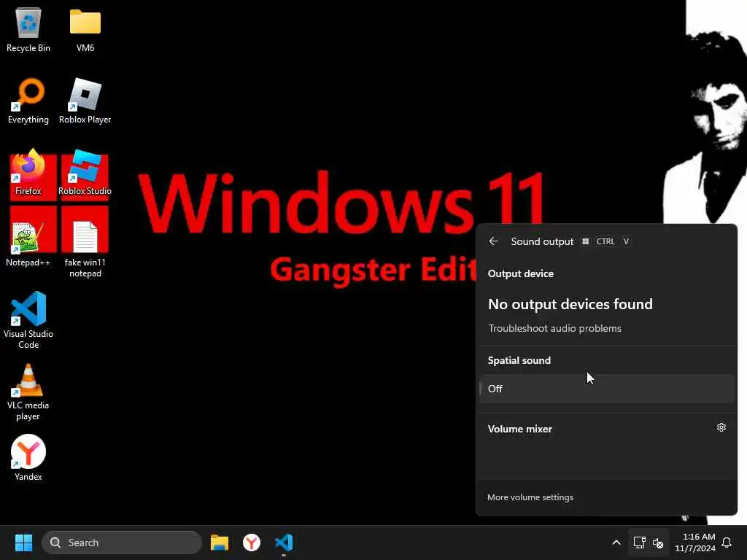The width and height of the screenshot is (747, 560).
Task: Click the Volume mixer heading
Action: point(519,429)
